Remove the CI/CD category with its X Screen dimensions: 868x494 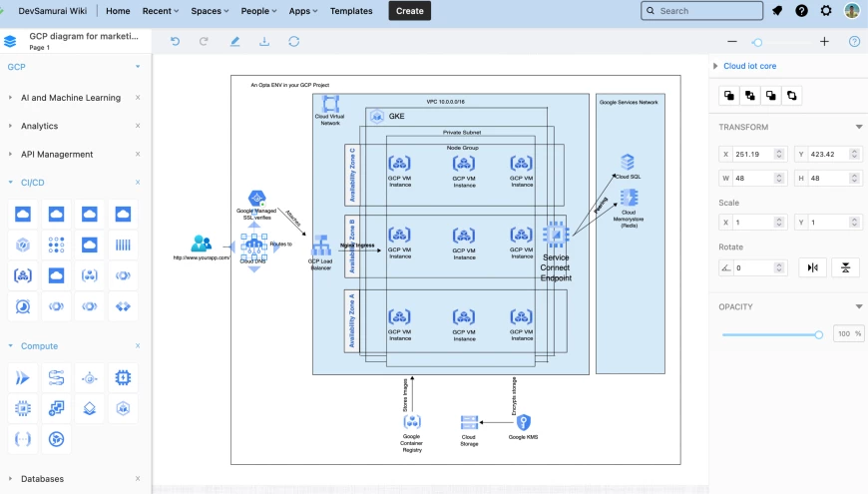[x=138, y=183]
